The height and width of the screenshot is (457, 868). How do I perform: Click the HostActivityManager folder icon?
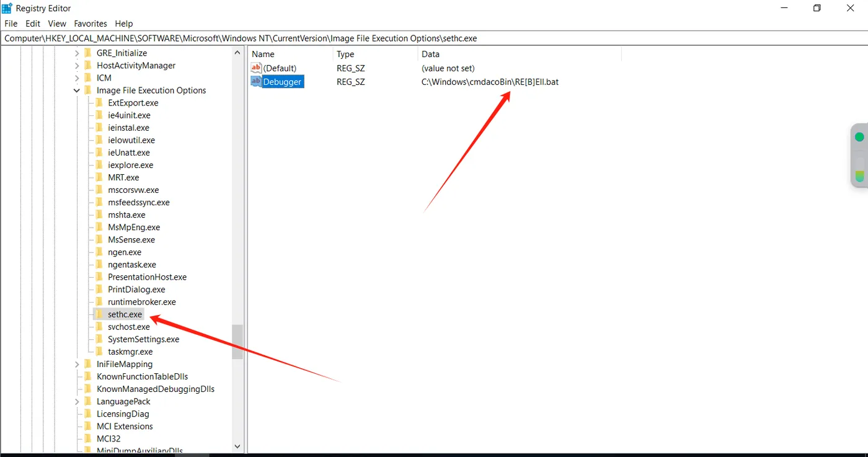pyautogui.click(x=88, y=65)
